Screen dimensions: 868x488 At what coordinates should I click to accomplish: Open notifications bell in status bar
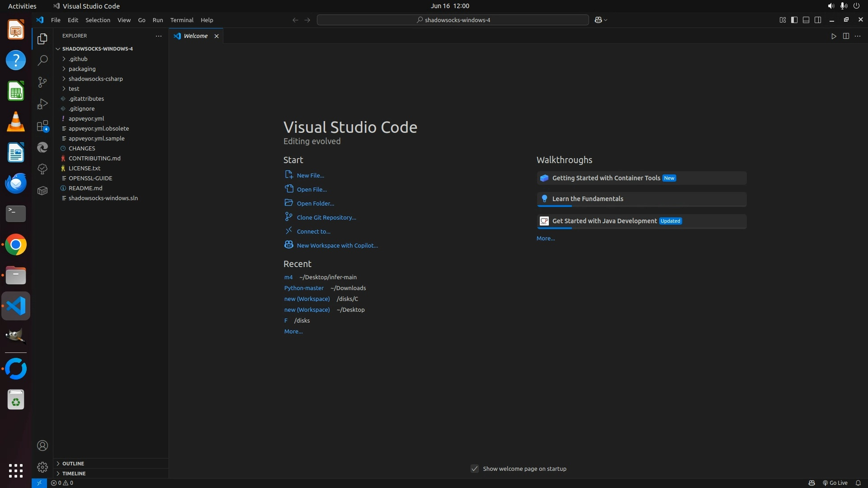[x=858, y=483]
